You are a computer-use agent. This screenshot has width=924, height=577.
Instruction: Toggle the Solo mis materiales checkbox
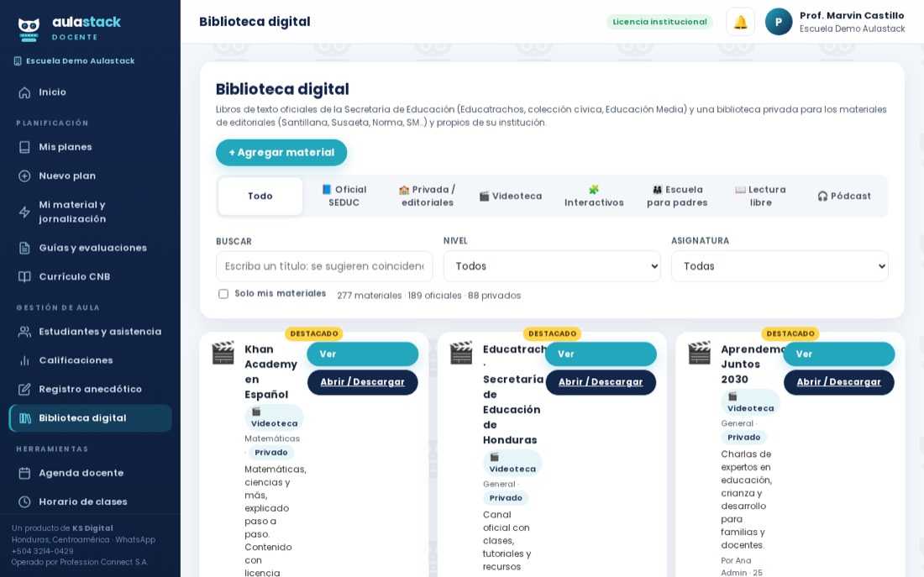tap(223, 294)
